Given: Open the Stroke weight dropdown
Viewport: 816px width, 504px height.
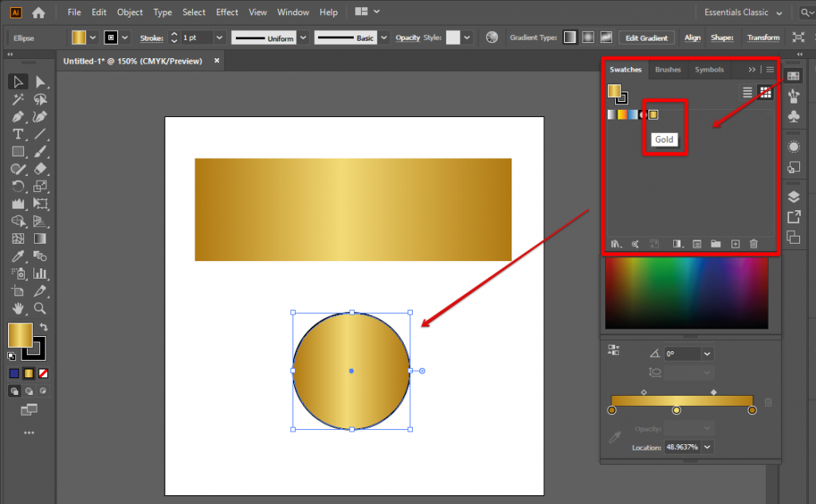Looking at the screenshot, I should click(x=219, y=37).
